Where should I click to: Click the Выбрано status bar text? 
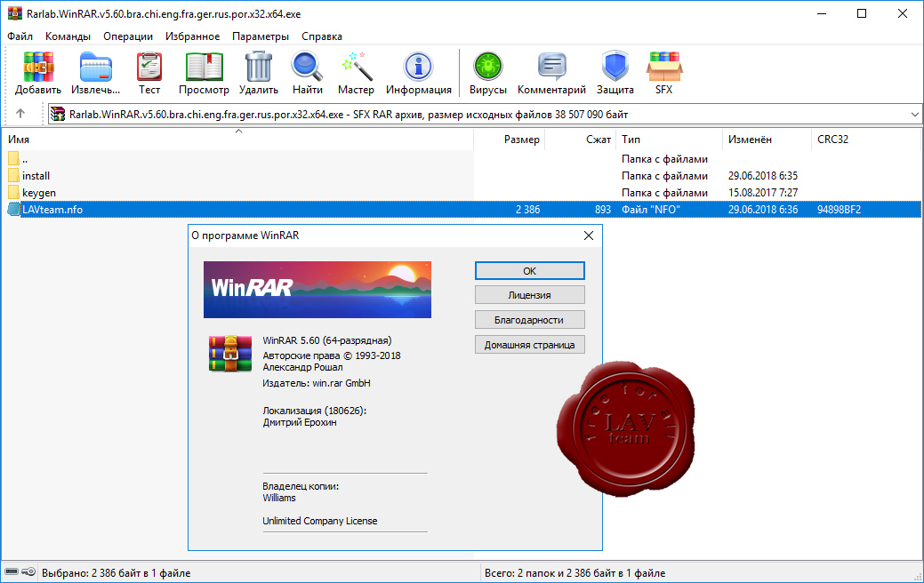pyautogui.click(x=117, y=573)
